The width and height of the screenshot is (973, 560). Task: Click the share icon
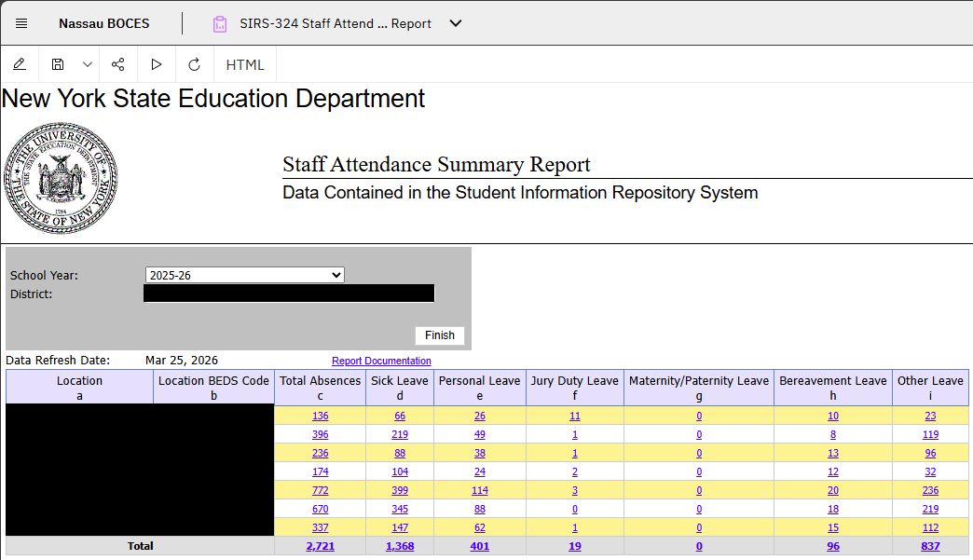[118, 64]
